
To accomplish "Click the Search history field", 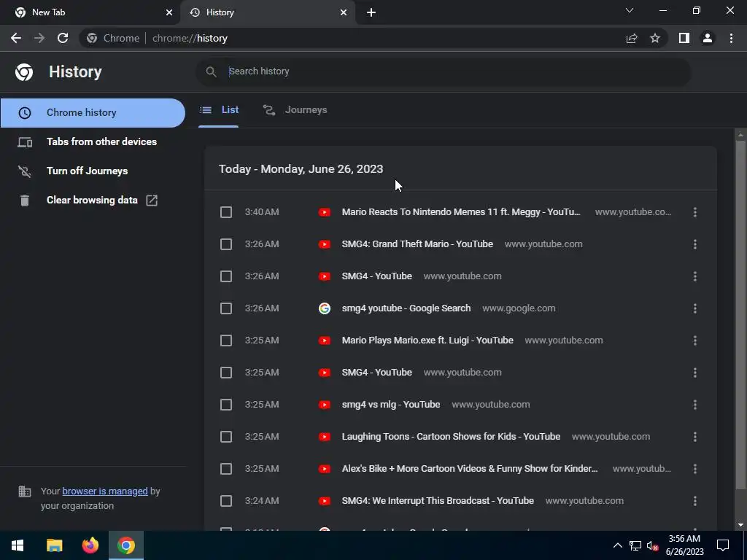I will 443,71.
